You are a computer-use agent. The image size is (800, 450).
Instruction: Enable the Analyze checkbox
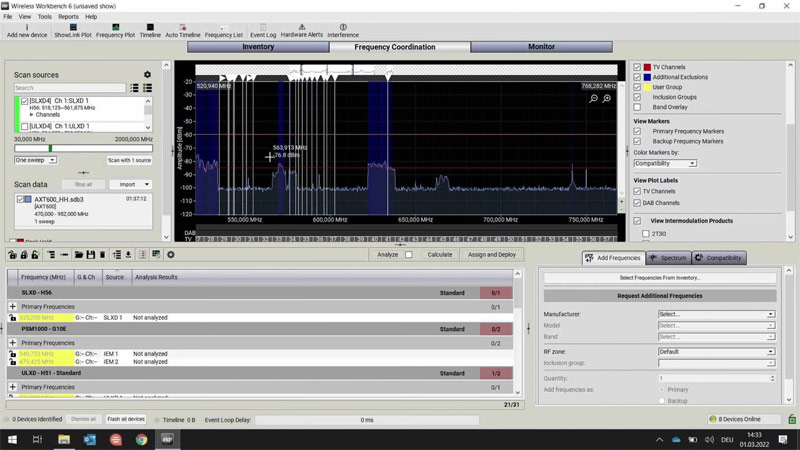pyautogui.click(x=408, y=255)
